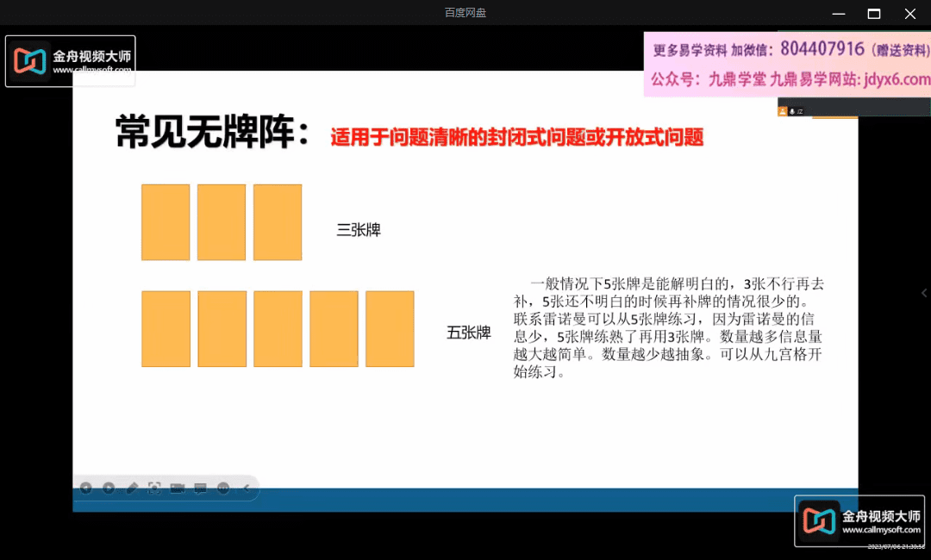Click the focus frame capture icon
931x560 pixels.
(154, 488)
